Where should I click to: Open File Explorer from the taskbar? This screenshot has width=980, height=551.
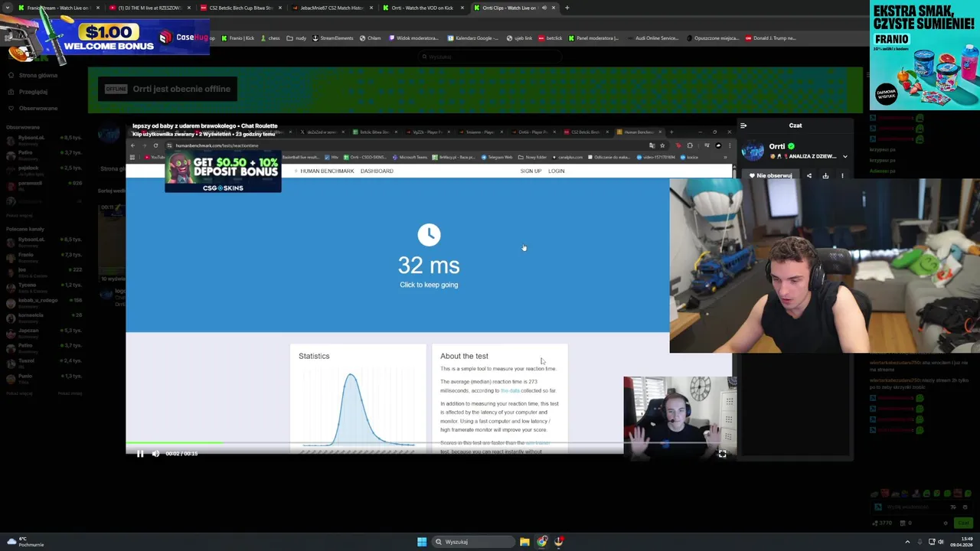point(524,542)
